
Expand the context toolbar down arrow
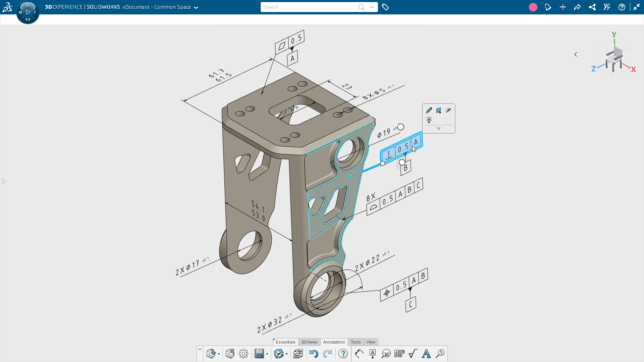click(438, 129)
